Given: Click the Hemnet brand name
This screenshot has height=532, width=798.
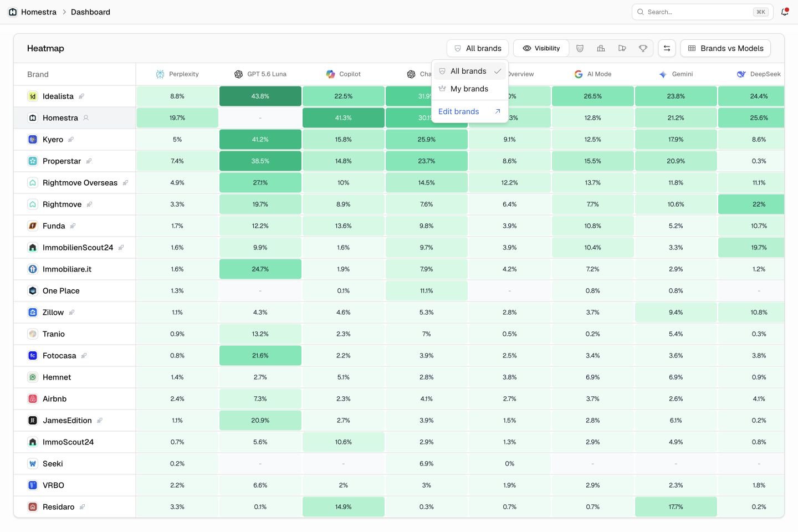Looking at the screenshot, I should click(57, 377).
